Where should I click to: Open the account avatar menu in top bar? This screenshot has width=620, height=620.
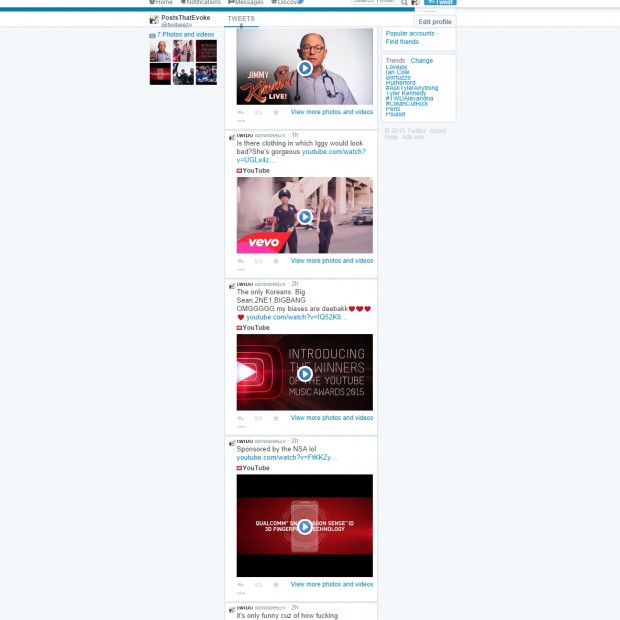(x=415, y=2)
